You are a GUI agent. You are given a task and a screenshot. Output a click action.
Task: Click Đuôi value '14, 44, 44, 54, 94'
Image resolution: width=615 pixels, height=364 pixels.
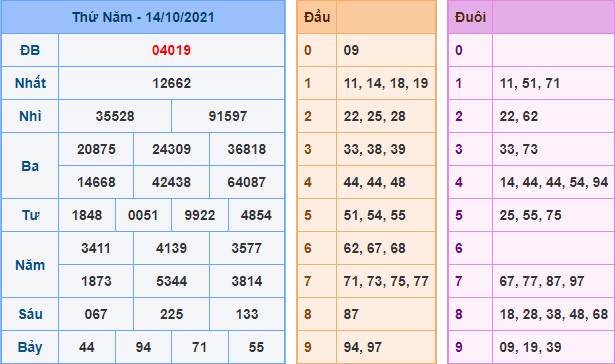[554, 182]
